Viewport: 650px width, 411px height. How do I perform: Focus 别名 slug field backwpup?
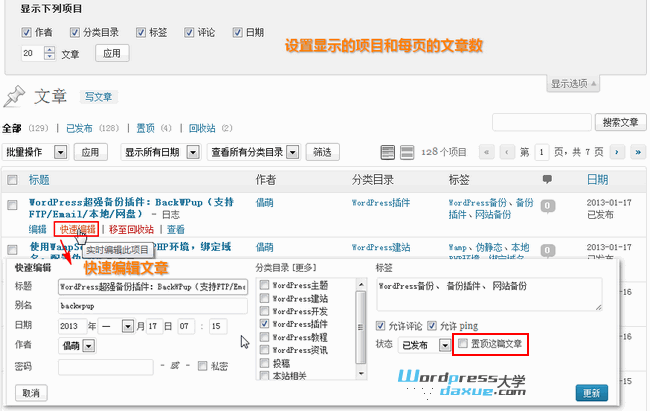[153, 306]
